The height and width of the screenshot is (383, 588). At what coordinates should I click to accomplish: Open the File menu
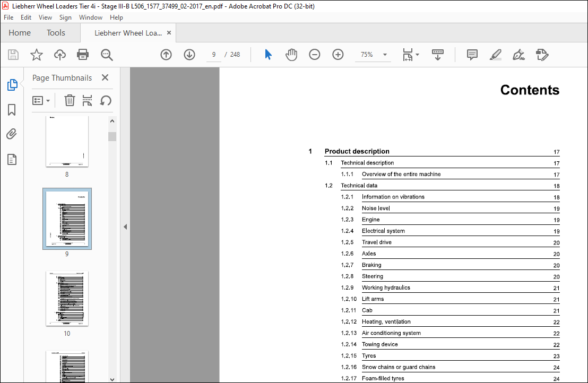(8, 17)
